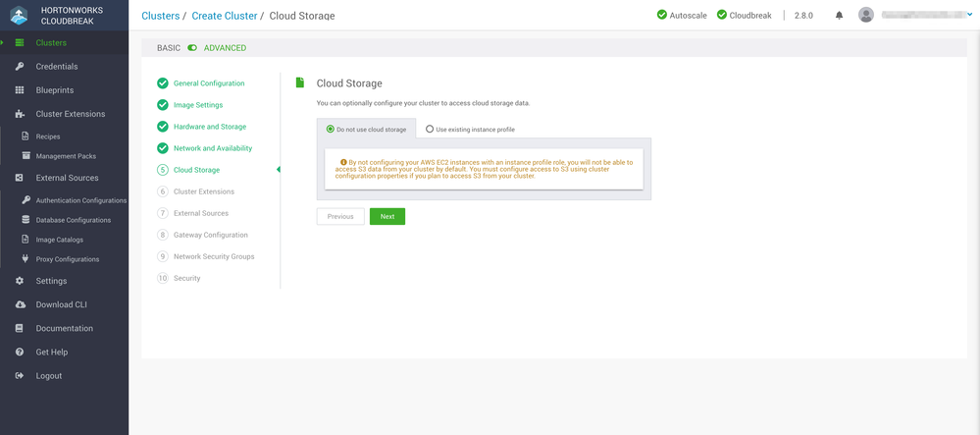Open the Management Packs submenu item
The image size is (980, 435).
click(65, 156)
